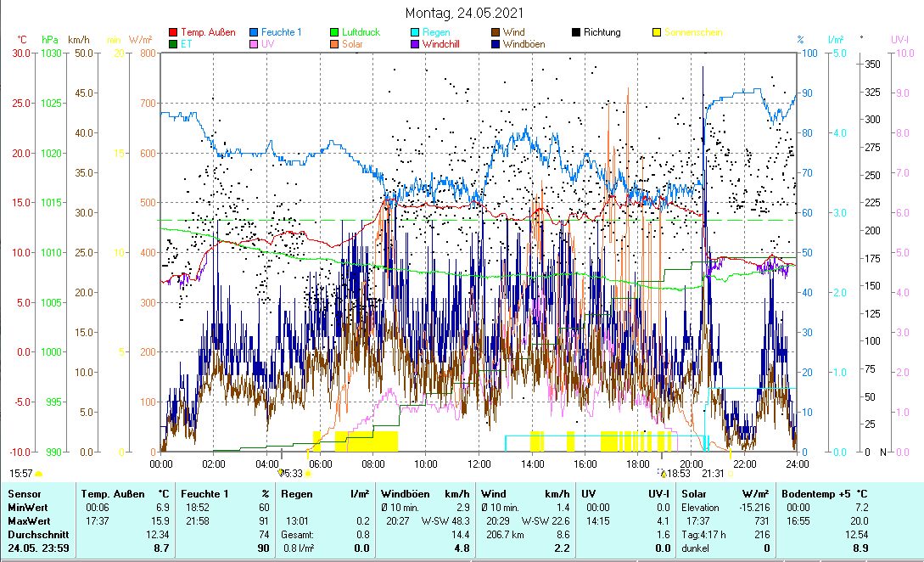The height and width of the screenshot is (562, 924).
Task: Click the black Richtung legend swatch
Action: (576, 32)
